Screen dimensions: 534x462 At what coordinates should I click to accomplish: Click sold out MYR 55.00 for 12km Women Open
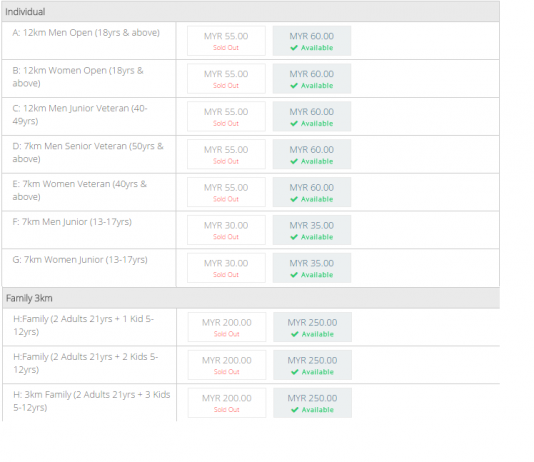pos(226,79)
